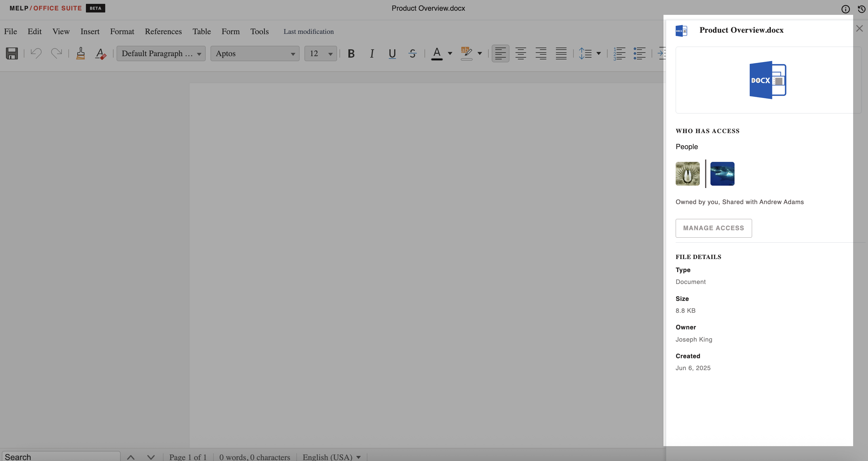Open the References menu
868x461 pixels.
(x=163, y=31)
